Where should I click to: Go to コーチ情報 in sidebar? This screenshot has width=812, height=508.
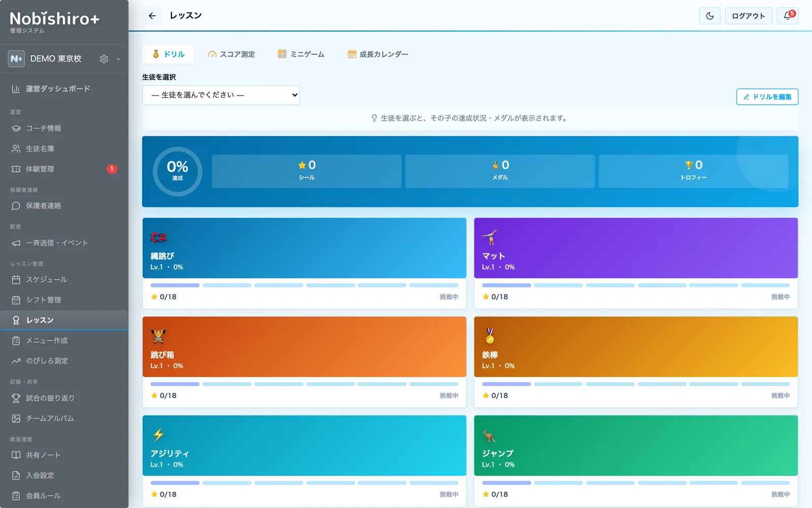click(x=64, y=129)
